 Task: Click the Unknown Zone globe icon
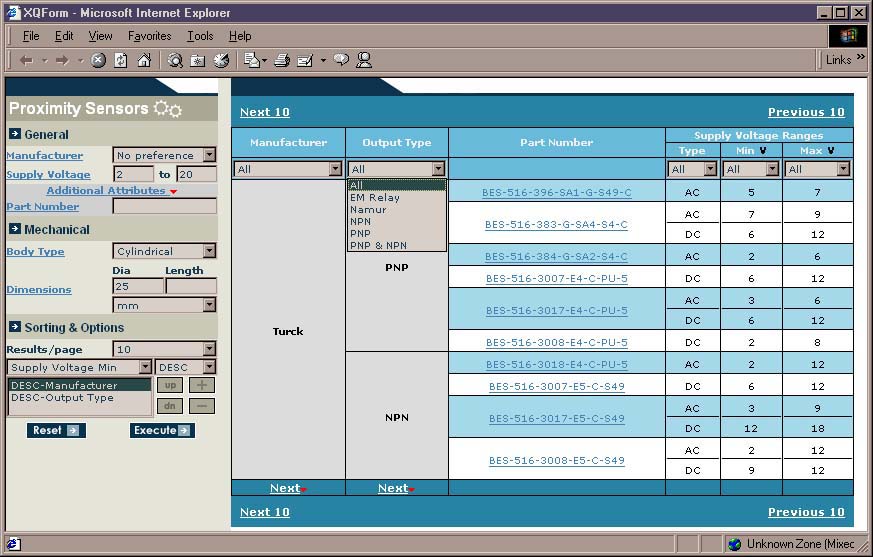point(735,544)
